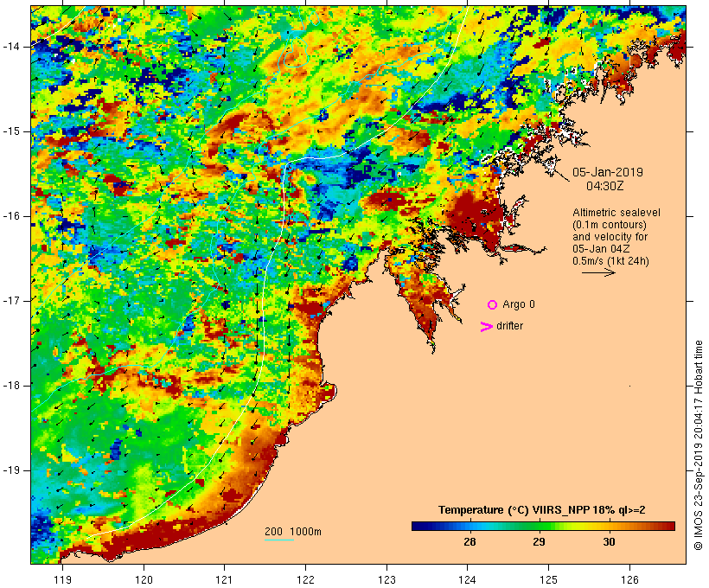Click the temperature VIIRS_NPP title text

tap(542, 510)
